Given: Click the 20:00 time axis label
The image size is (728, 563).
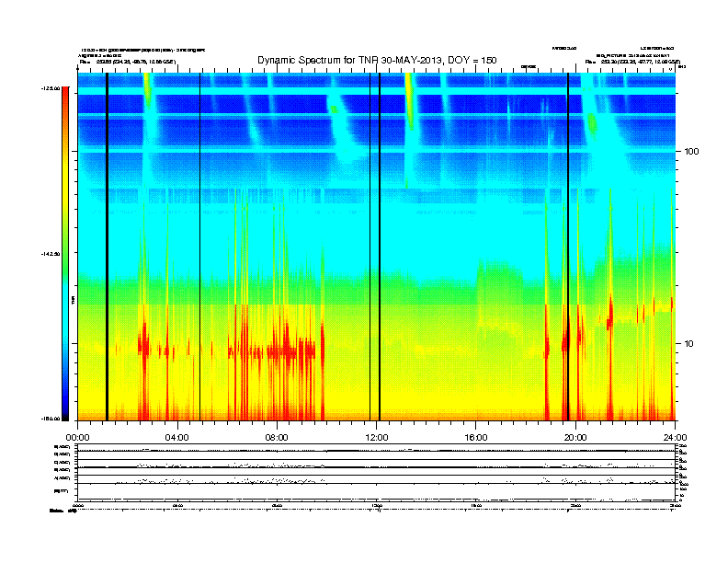Looking at the screenshot, I should pyautogui.click(x=575, y=438).
